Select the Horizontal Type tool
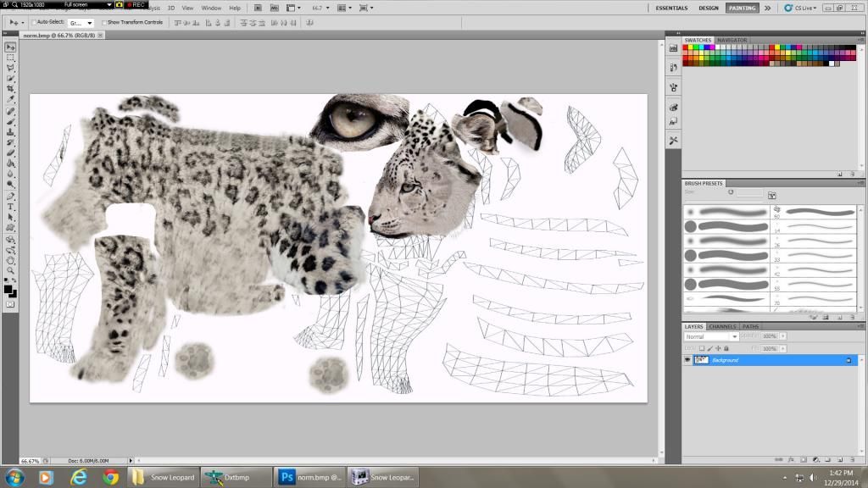The width and height of the screenshot is (868, 488). point(10,207)
